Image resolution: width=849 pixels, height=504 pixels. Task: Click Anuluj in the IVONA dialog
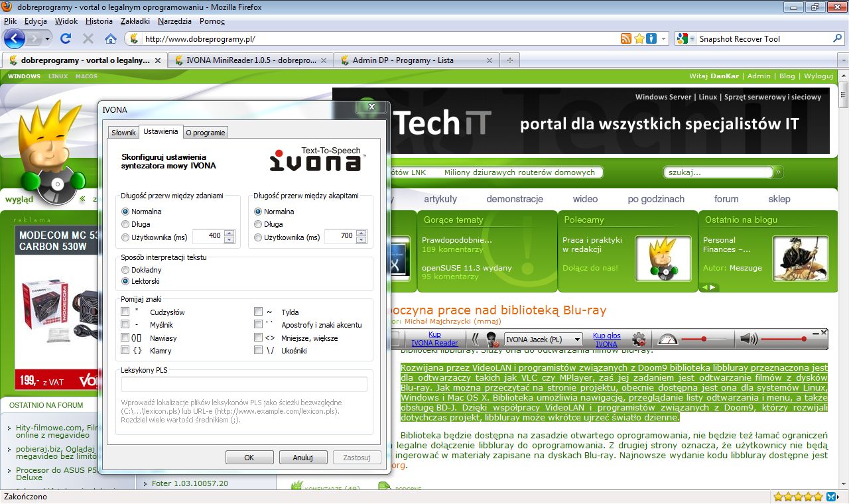[x=302, y=458]
